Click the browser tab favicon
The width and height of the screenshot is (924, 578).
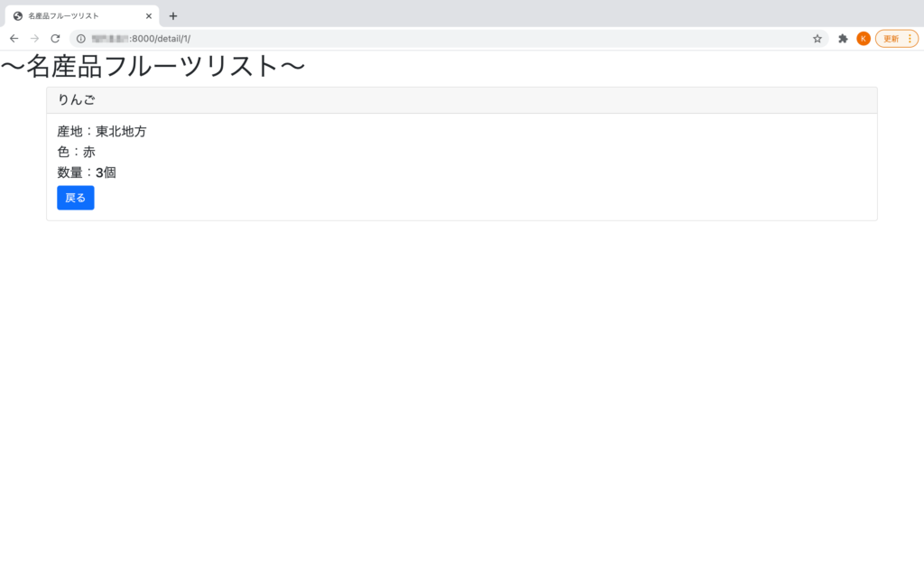[19, 15]
